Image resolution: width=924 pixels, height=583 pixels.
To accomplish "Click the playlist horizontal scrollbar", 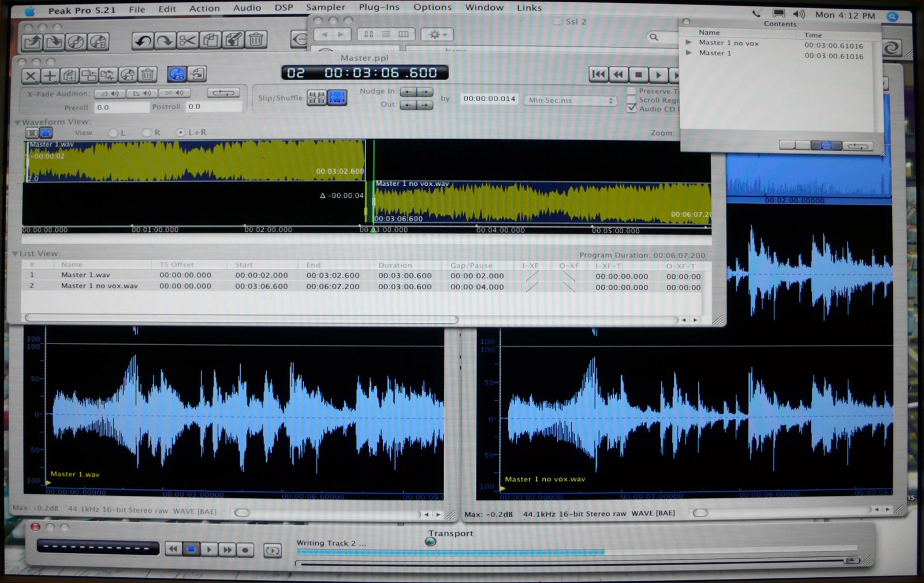I will point(241,319).
